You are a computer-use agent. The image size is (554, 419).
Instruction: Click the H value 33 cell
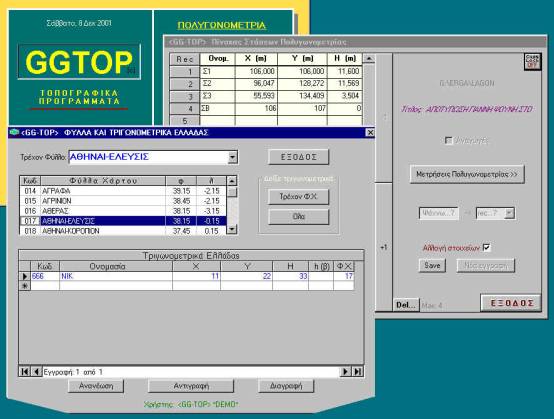(x=290, y=276)
